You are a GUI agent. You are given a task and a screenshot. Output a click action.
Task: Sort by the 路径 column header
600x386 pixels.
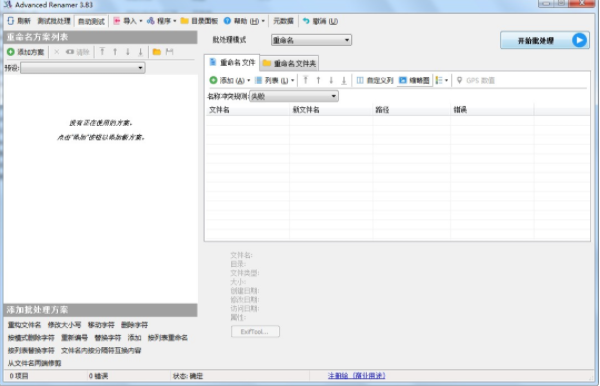(x=412, y=110)
